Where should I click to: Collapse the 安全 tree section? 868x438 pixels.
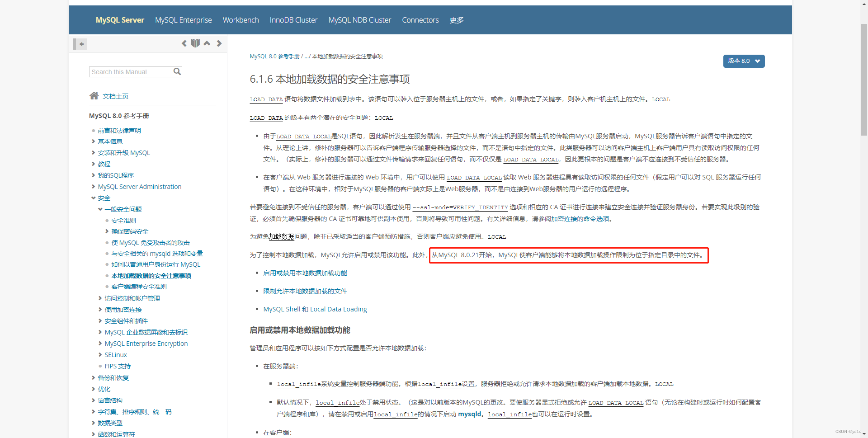point(94,198)
